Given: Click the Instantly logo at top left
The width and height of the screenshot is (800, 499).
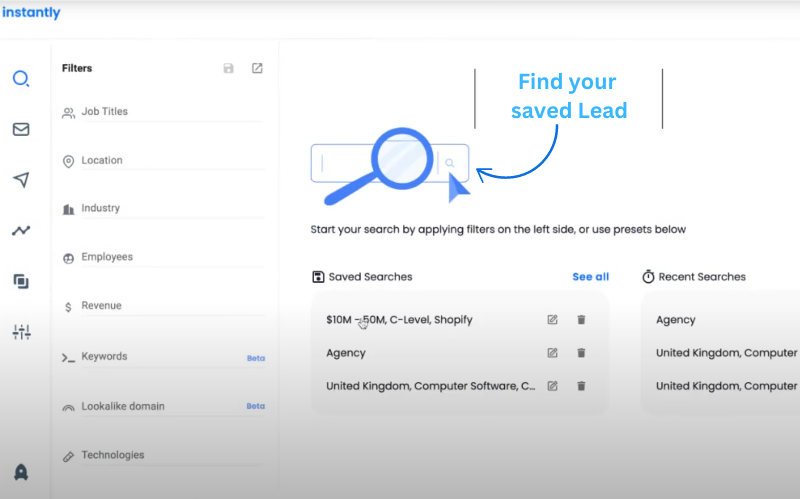Looking at the screenshot, I should pyautogui.click(x=31, y=13).
